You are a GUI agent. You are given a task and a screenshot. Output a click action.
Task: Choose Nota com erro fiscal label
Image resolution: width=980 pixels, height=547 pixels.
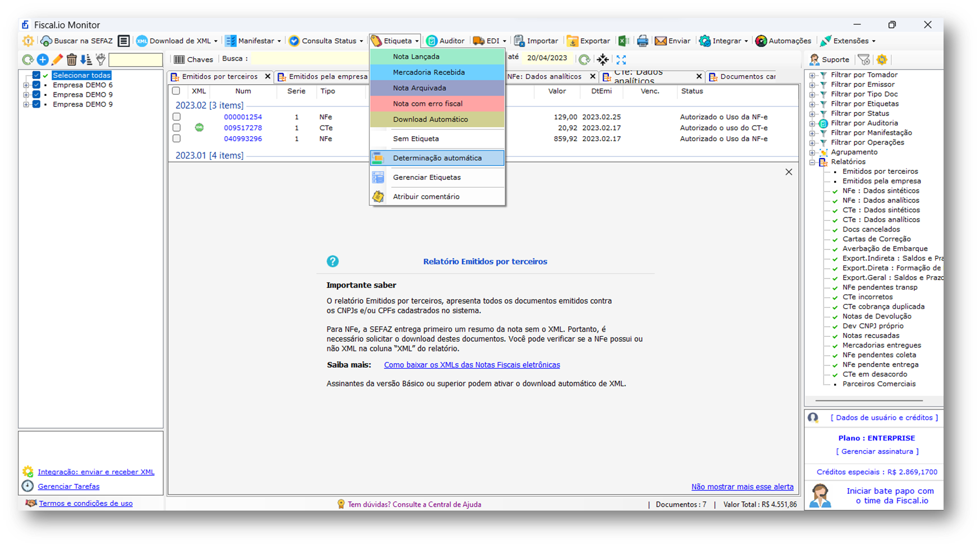pyautogui.click(x=437, y=104)
